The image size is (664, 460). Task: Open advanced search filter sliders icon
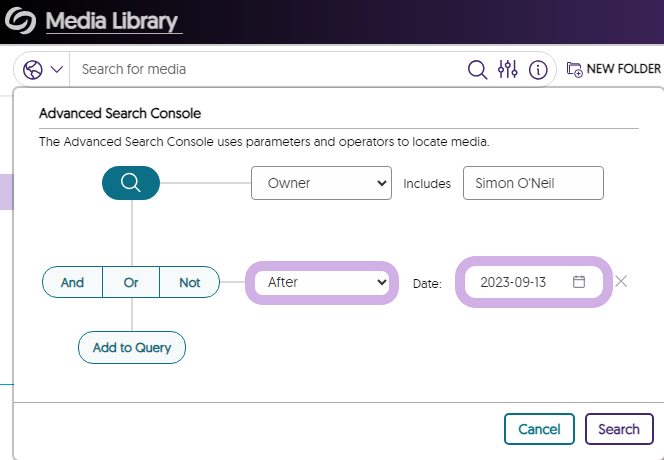pyautogui.click(x=508, y=70)
